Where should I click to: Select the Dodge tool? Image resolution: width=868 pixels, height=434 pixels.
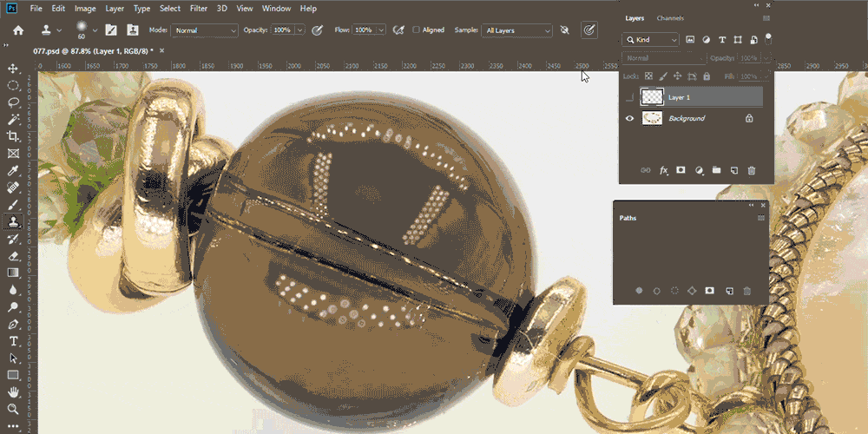point(13,307)
